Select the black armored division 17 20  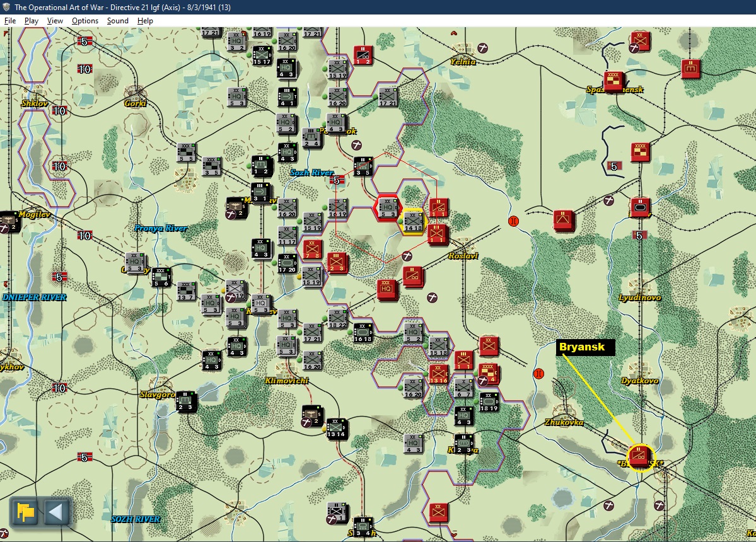(288, 263)
